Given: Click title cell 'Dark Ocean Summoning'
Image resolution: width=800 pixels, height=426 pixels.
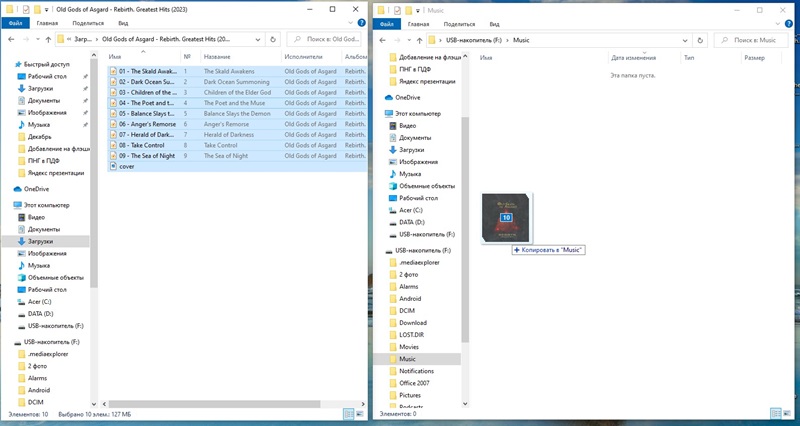Looking at the screenshot, I should 236,82.
